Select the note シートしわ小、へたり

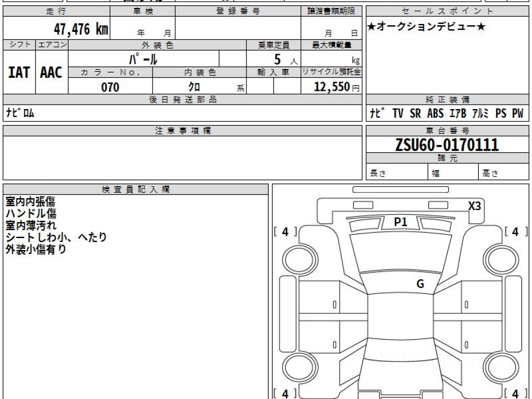coord(56,238)
